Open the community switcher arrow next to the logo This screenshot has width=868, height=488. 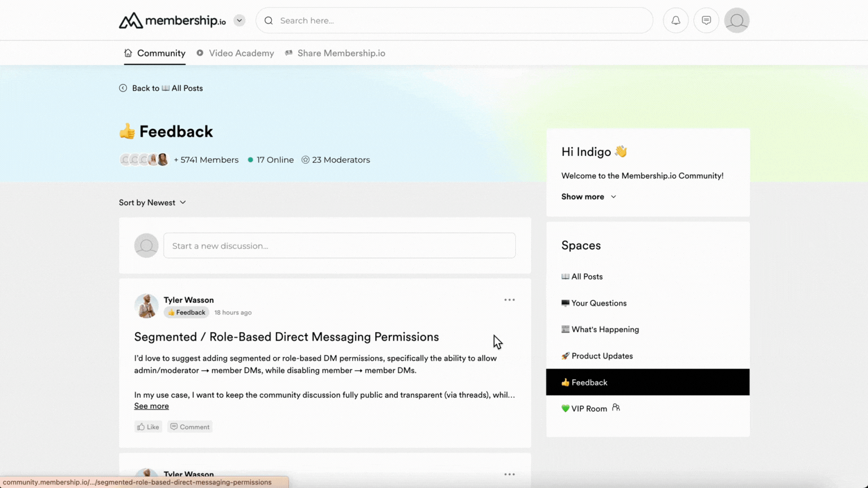[238, 20]
